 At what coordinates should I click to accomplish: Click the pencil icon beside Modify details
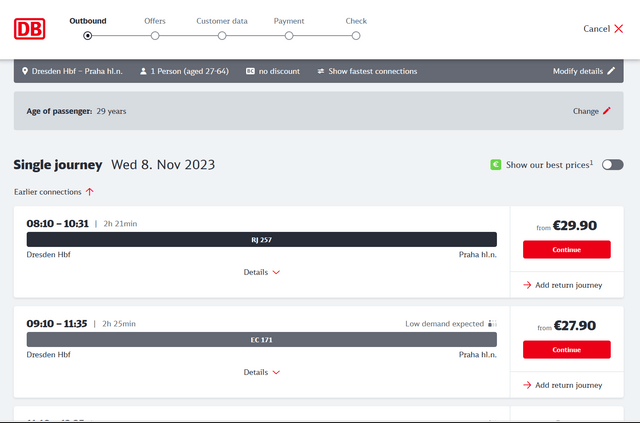coord(611,71)
